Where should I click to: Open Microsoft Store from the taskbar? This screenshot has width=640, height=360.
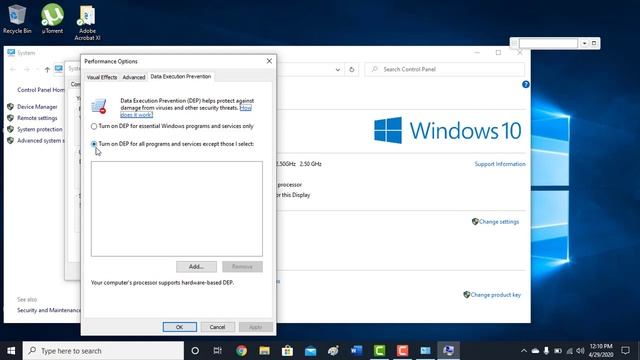pos(287,351)
